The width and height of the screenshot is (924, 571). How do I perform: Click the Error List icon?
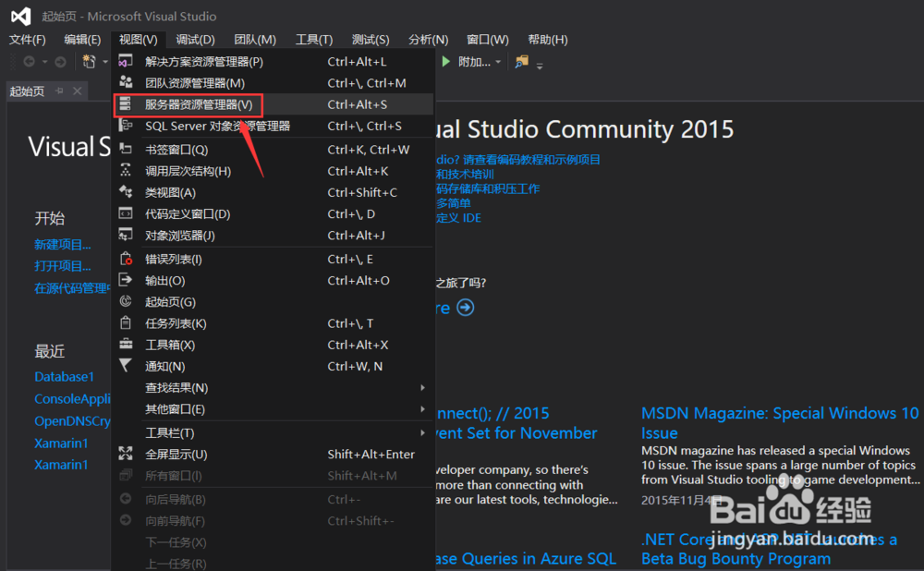click(x=126, y=259)
